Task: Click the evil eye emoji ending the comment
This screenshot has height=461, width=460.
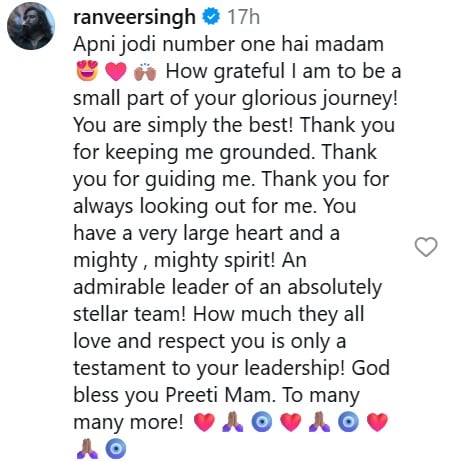Action: 116,449
